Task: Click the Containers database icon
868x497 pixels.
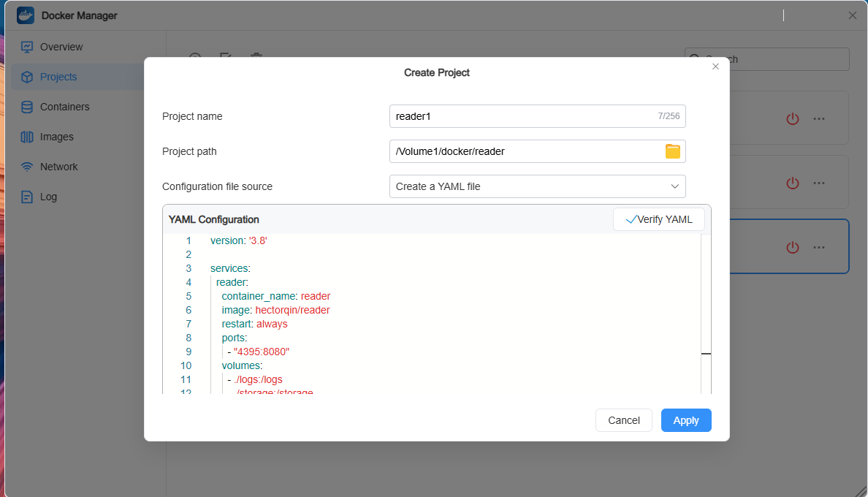Action: tap(26, 107)
